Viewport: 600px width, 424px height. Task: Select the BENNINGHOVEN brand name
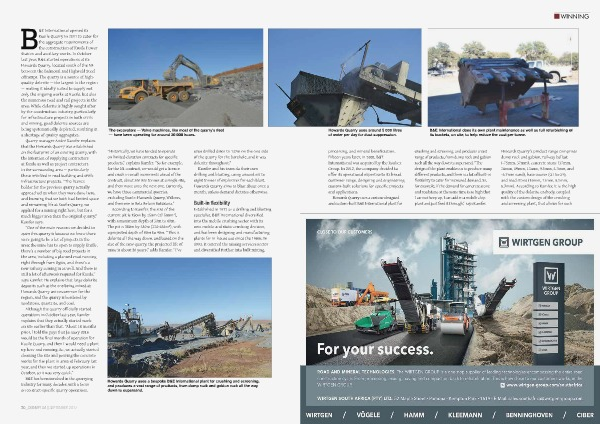click(529, 415)
